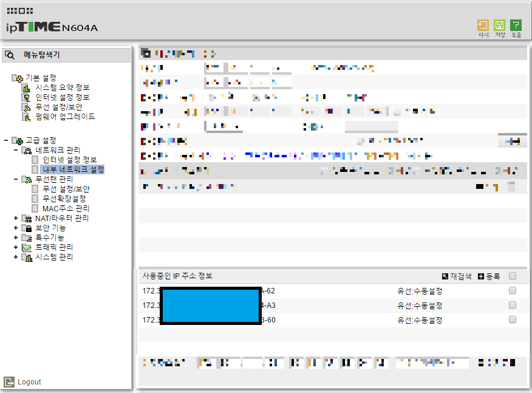The image size is (532, 393).
Task: Expand the 트래픽 관리 node
Action: (x=16, y=247)
